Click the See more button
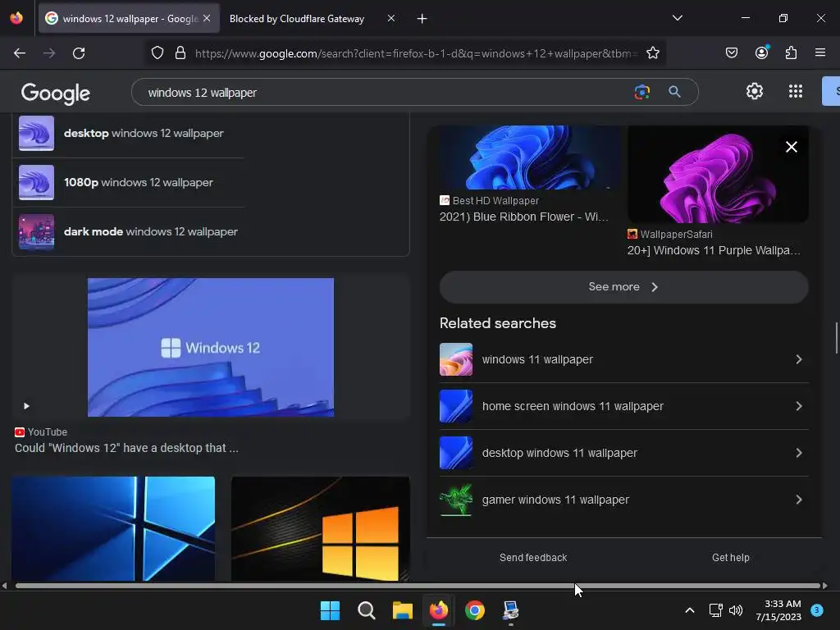 (623, 286)
